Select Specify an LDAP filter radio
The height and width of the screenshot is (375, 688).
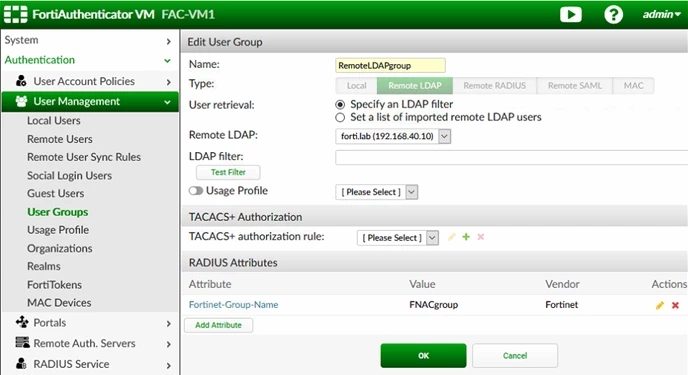tap(340, 104)
